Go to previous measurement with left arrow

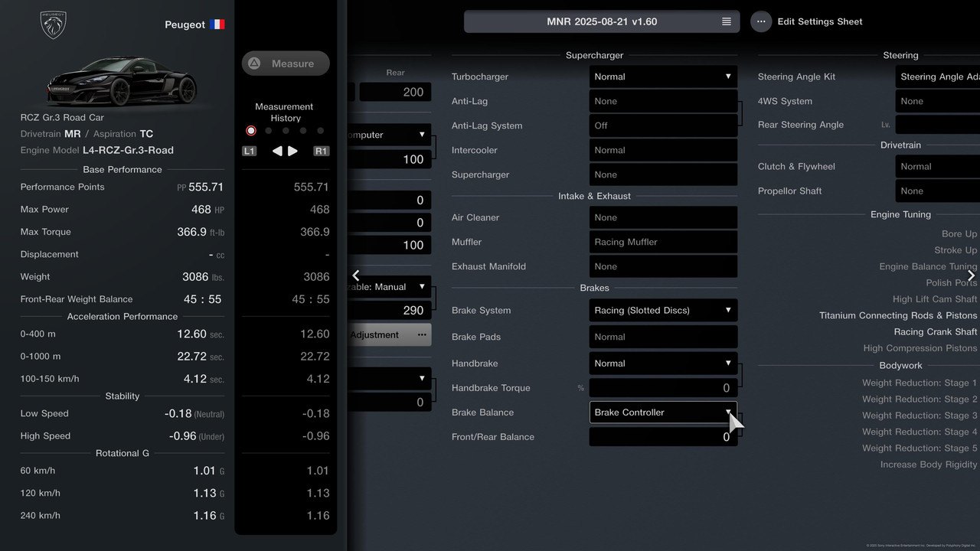pos(277,151)
